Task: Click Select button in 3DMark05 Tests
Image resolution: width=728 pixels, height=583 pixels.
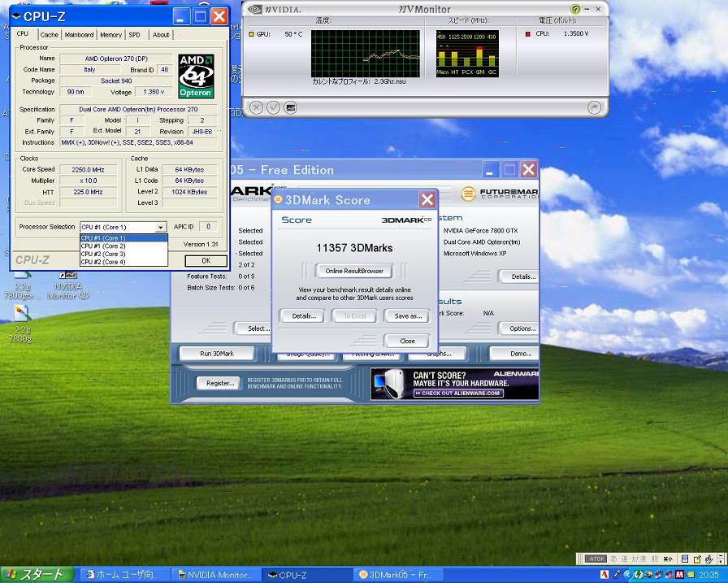Action: pyautogui.click(x=253, y=328)
